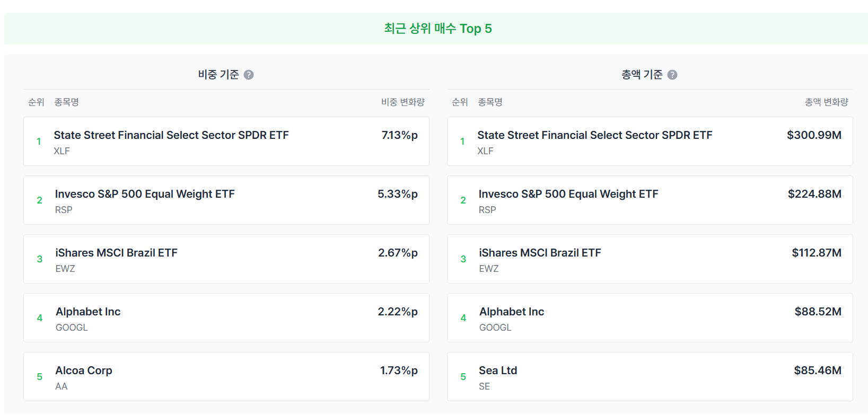The height and width of the screenshot is (415, 868).
Task: Click help icon next to 총액 기준
Action: click(x=672, y=75)
